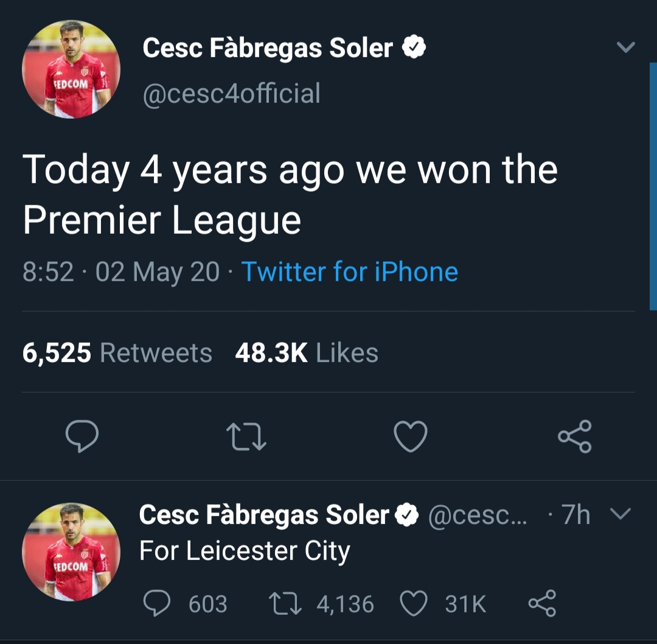Screen dimensions: 657x644
Task: Click the blue scrollbar on right edge
Action: point(653,186)
